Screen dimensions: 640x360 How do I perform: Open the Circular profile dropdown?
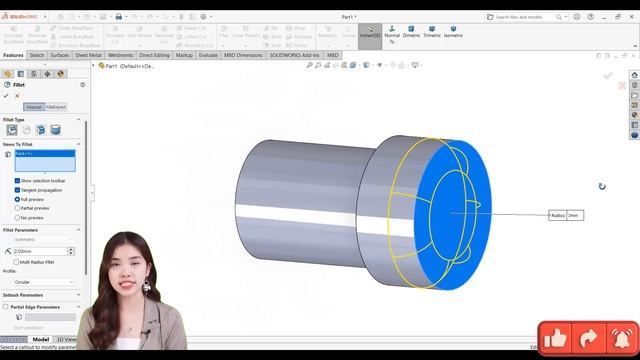43,282
